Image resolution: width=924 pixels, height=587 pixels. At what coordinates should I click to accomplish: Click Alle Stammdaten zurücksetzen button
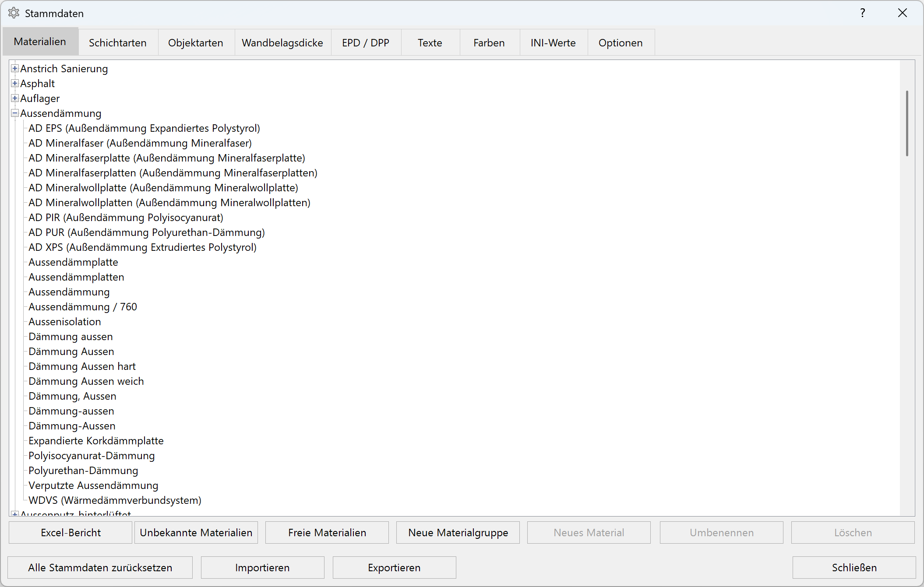click(x=100, y=568)
